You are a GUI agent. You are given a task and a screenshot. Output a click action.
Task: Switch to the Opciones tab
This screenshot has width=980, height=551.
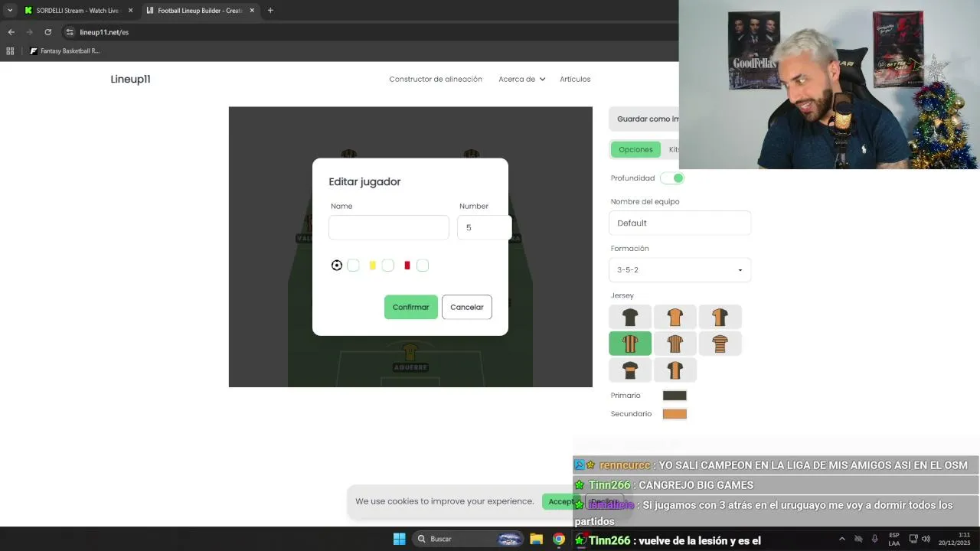click(x=635, y=149)
